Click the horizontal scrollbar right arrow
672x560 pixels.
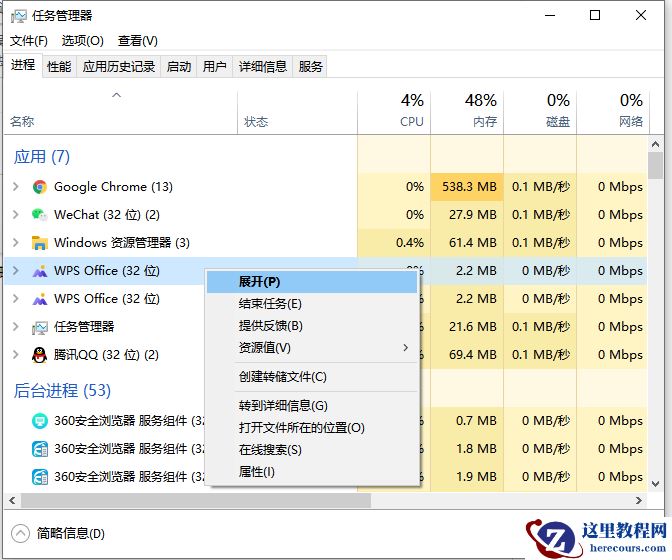tap(639, 500)
